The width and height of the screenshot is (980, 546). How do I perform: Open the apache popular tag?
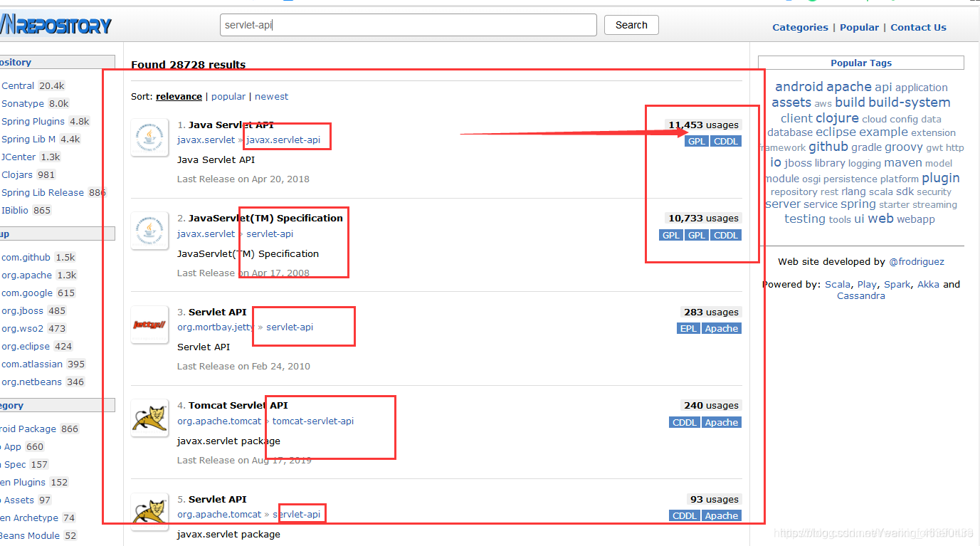pos(849,87)
